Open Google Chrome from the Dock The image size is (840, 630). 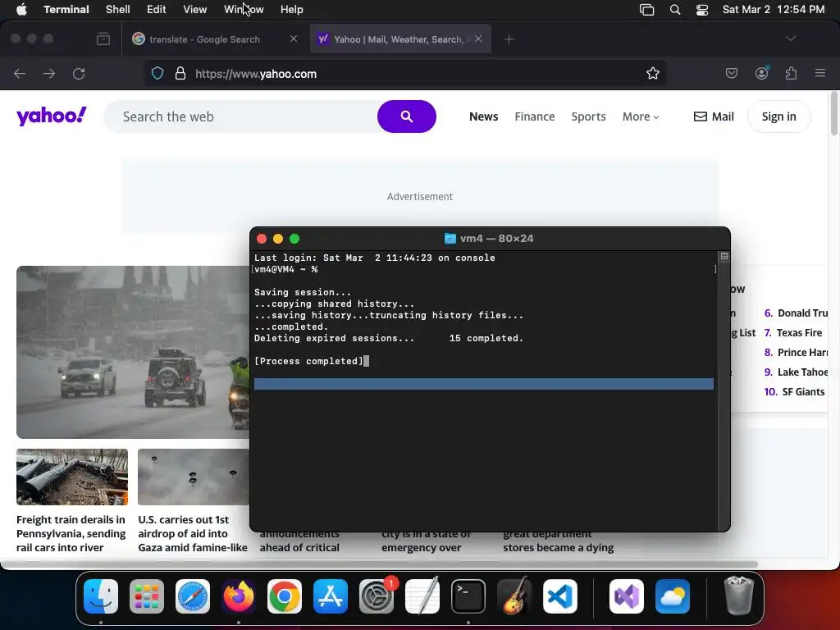click(x=285, y=596)
